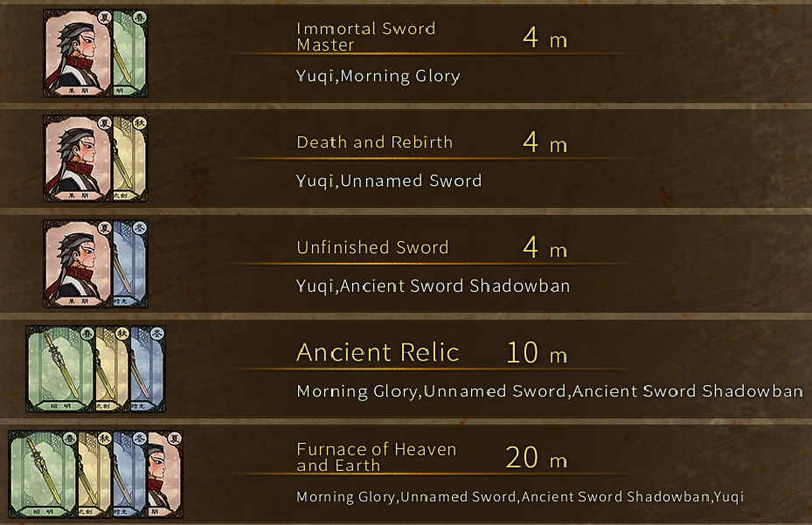Click the 20 m value for Furnace of Heaven and Earth
812x525 pixels.
[536, 458]
